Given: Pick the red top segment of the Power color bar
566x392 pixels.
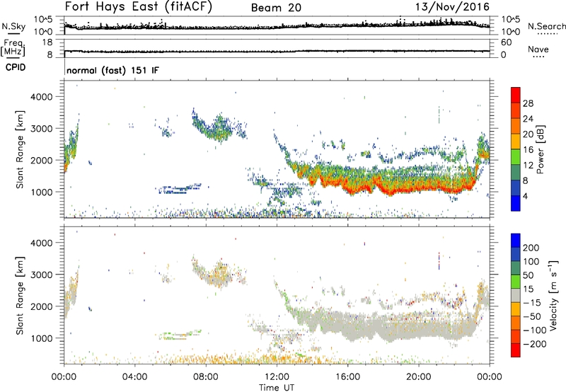Looking at the screenshot, I should click(x=516, y=95).
